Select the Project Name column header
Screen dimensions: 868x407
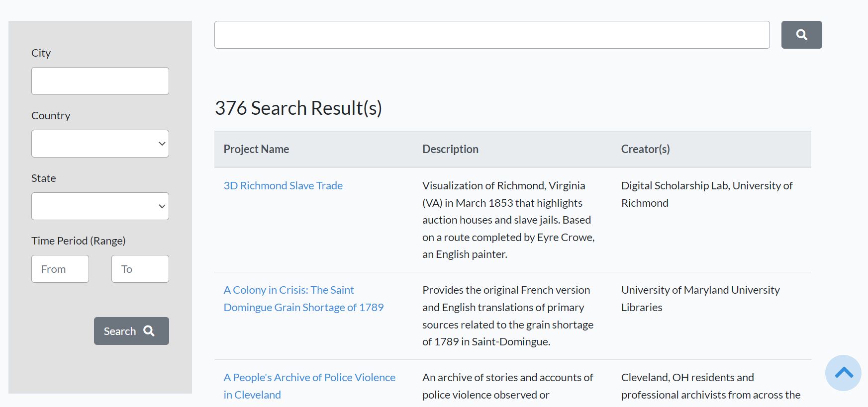256,149
